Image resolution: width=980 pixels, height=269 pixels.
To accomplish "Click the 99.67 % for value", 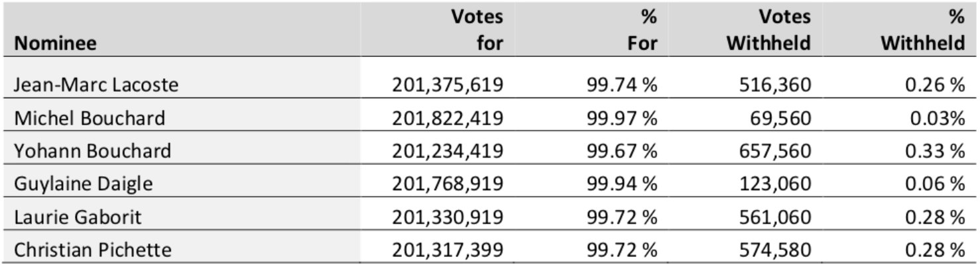I will pyautogui.click(x=621, y=151).
